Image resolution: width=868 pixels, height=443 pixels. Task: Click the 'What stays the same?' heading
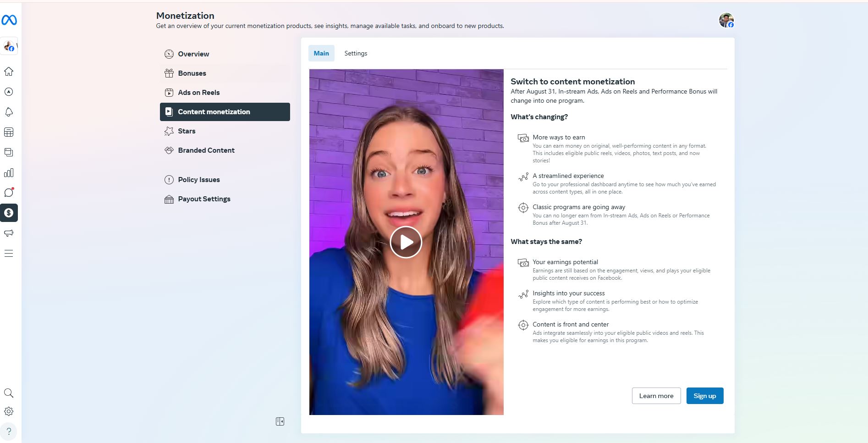546,242
